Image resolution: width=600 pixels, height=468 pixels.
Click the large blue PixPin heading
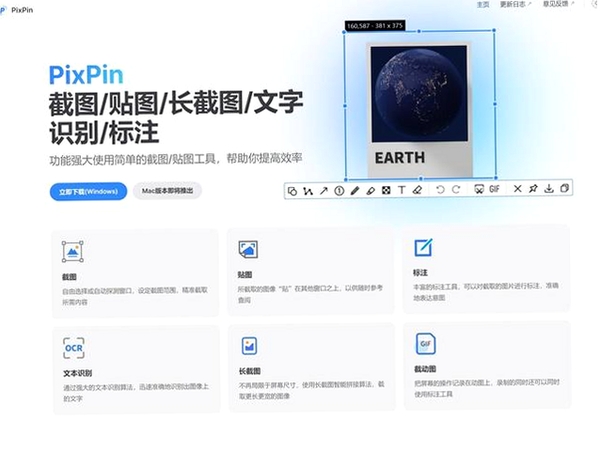click(x=86, y=75)
